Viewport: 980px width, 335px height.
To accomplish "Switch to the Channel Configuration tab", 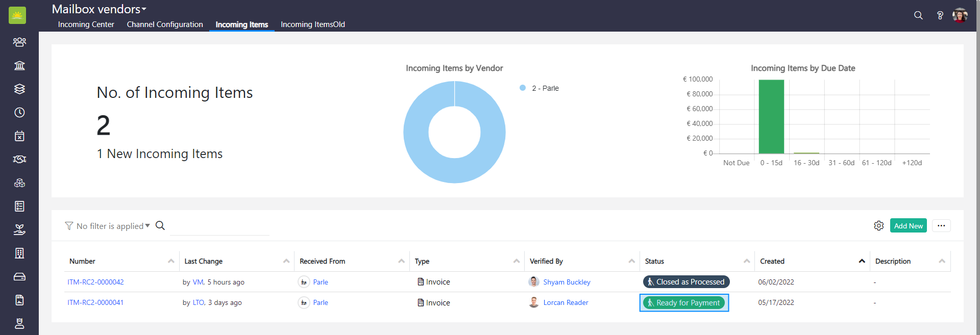I will tap(165, 24).
